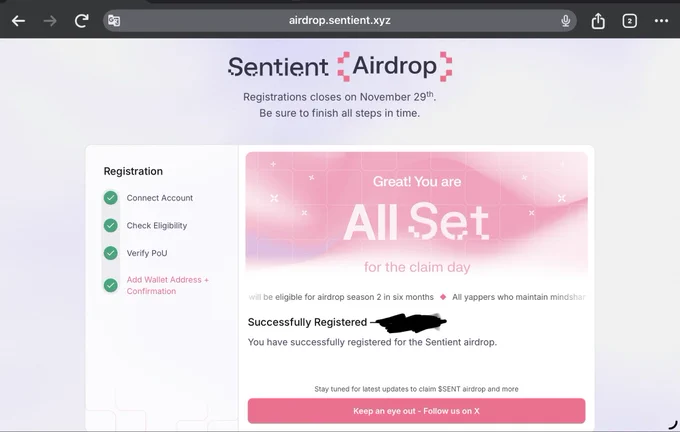Click the Verify PoU green checkmark
This screenshot has height=432, width=680.
111,253
